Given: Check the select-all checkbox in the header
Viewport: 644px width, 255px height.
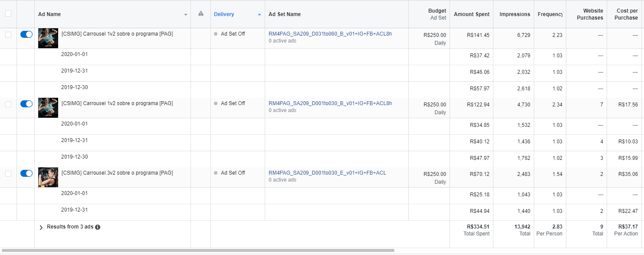Looking at the screenshot, I should (8, 14).
